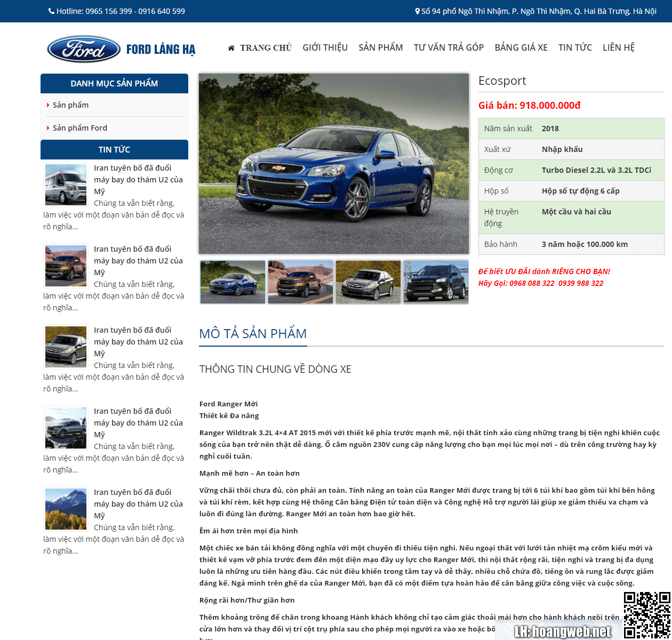The width and height of the screenshot is (672, 640).
Task: Click the Động cơ label
Action: pyautogui.click(x=499, y=170)
